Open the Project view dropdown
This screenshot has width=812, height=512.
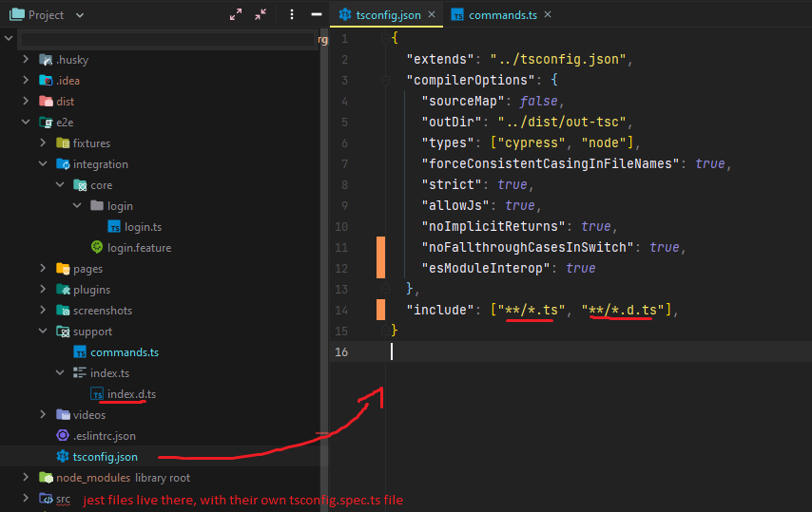(80, 15)
